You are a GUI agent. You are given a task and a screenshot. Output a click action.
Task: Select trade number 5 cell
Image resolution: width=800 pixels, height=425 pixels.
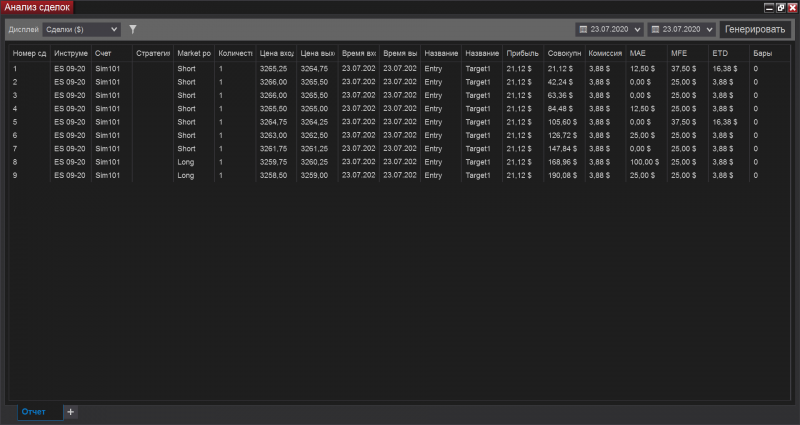[30, 122]
